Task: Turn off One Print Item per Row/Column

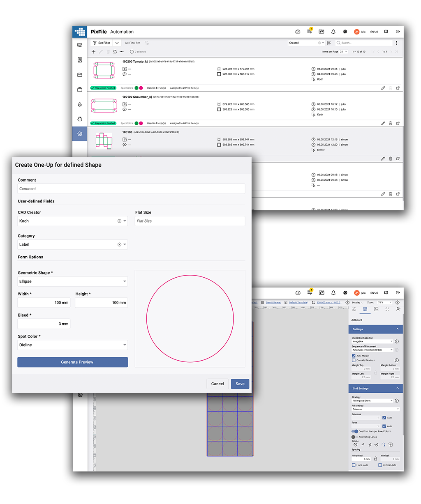Action: 354,431
